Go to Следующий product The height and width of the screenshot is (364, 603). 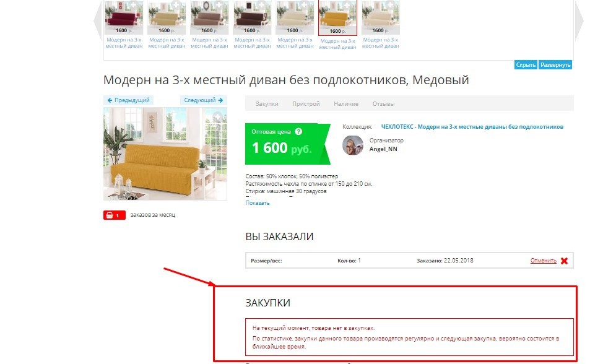[x=204, y=100]
